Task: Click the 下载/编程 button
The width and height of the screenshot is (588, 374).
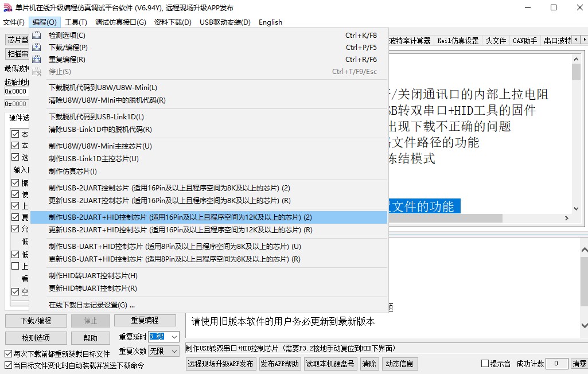Action: pyautogui.click(x=36, y=321)
